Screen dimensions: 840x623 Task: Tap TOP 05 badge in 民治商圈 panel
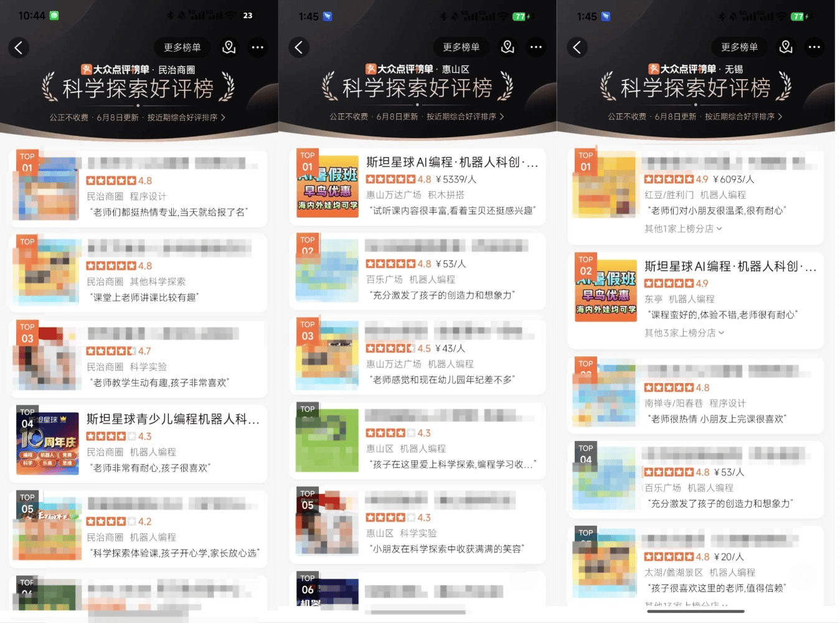pos(27,503)
